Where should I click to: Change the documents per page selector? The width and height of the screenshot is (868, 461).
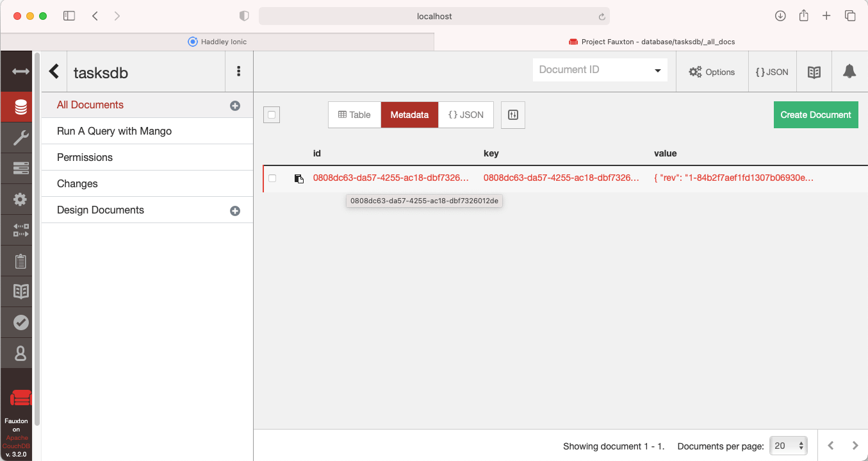coord(788,446)
